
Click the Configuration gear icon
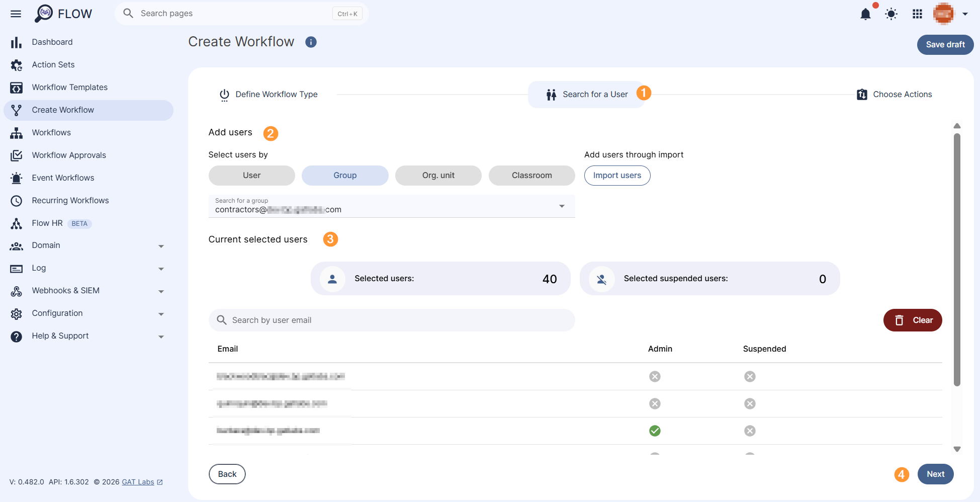pos(16,314)
